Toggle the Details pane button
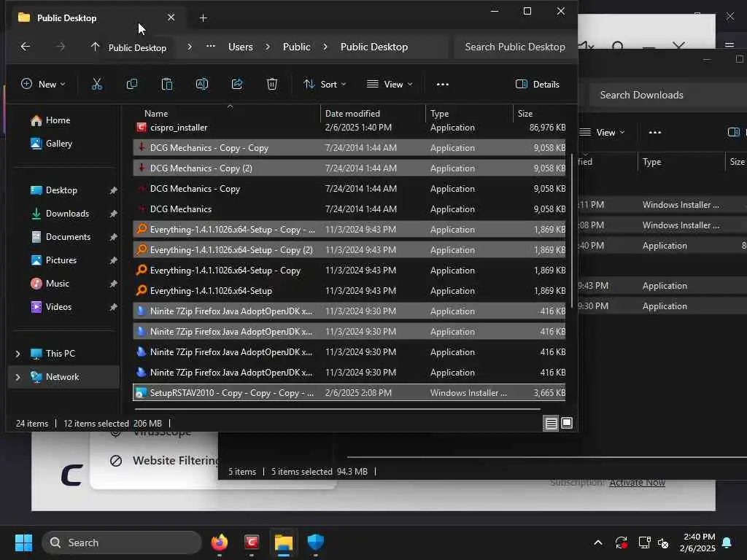 click(x=538, y=85)
